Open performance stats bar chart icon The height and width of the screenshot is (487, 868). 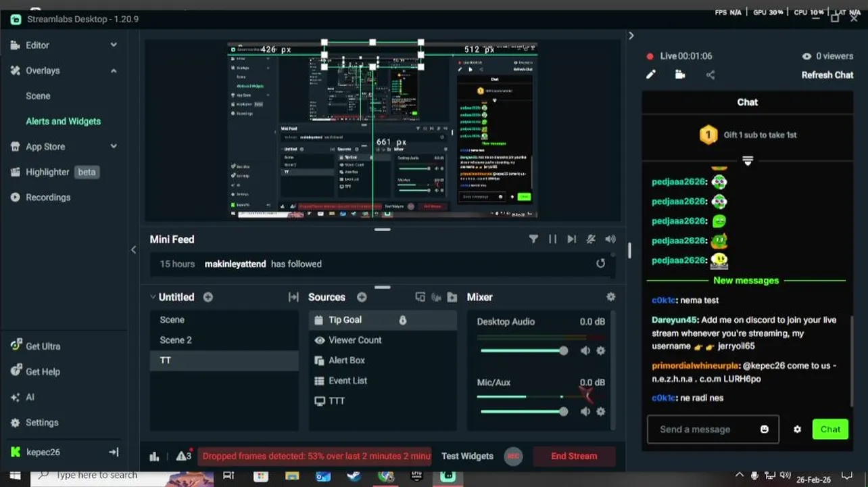154,457
